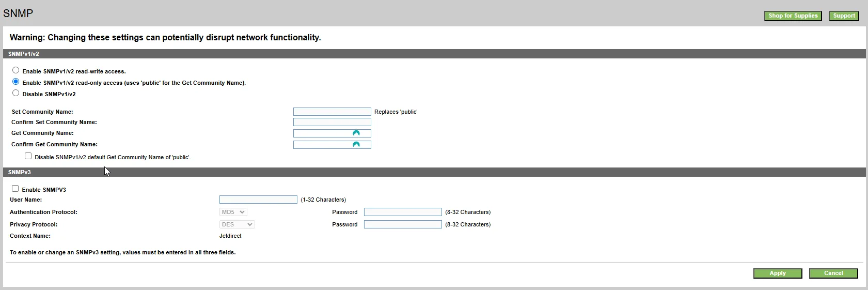Choose the Disable SNMPv1/v2 option
Image resolution: width=868 pixels, height=290 pixels.
tap(15, 93)
